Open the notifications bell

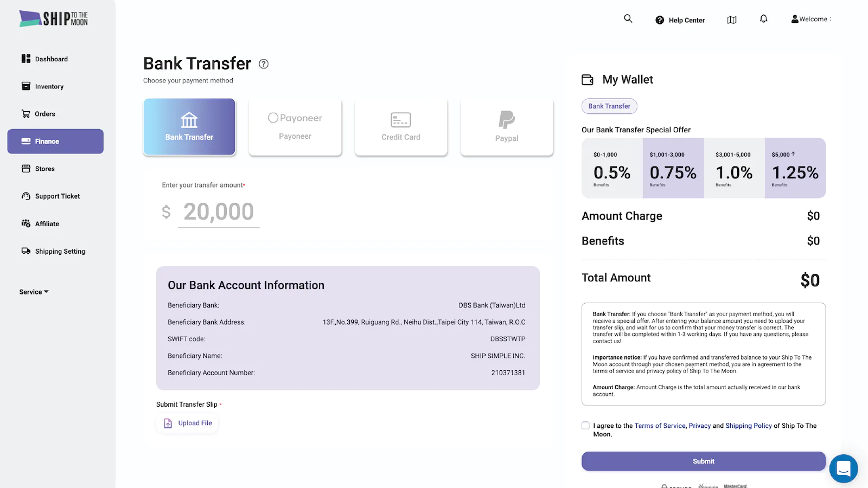[763, 19]
